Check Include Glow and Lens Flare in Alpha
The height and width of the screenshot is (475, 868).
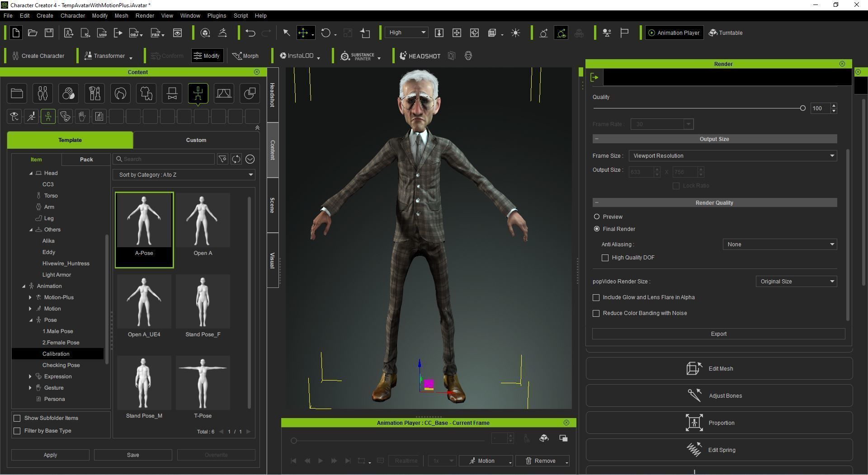pyautogui.click(x=596, y=297)
